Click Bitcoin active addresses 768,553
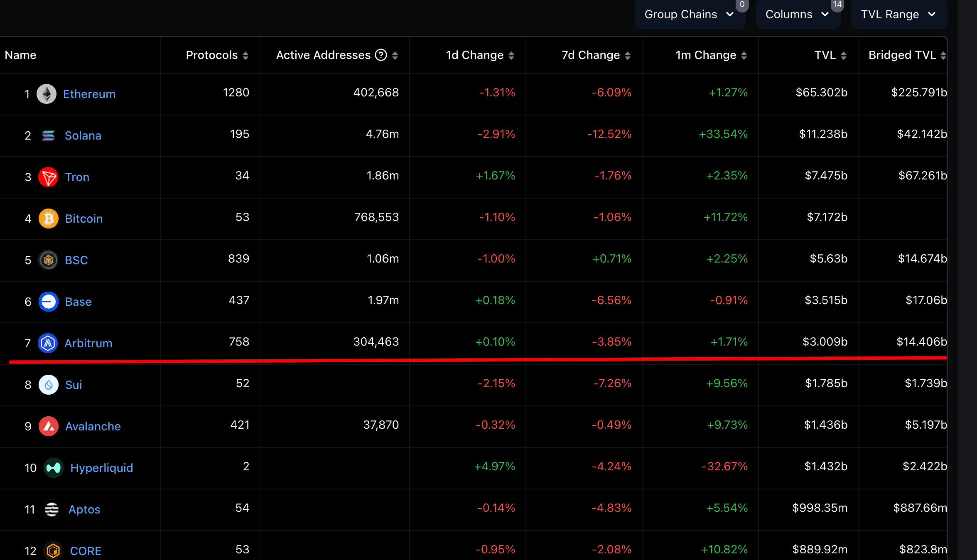This screenshot has height=560, width=977. click(376, 217)
